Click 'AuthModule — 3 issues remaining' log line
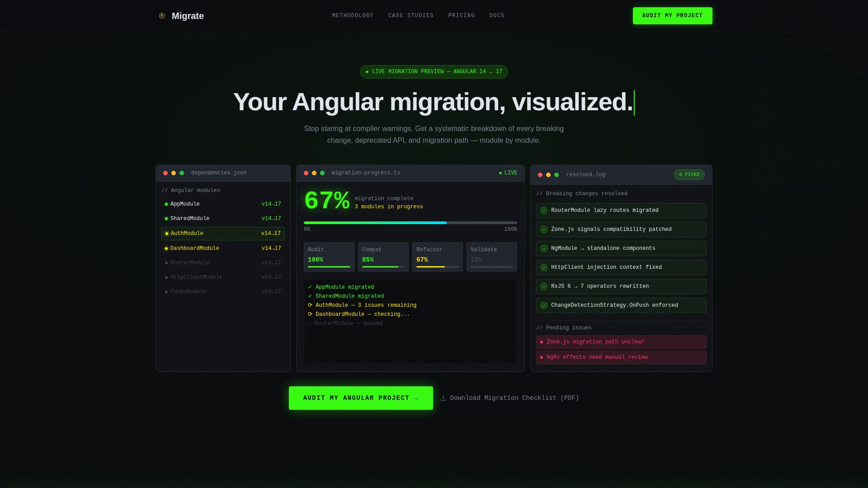 point(362,305)
